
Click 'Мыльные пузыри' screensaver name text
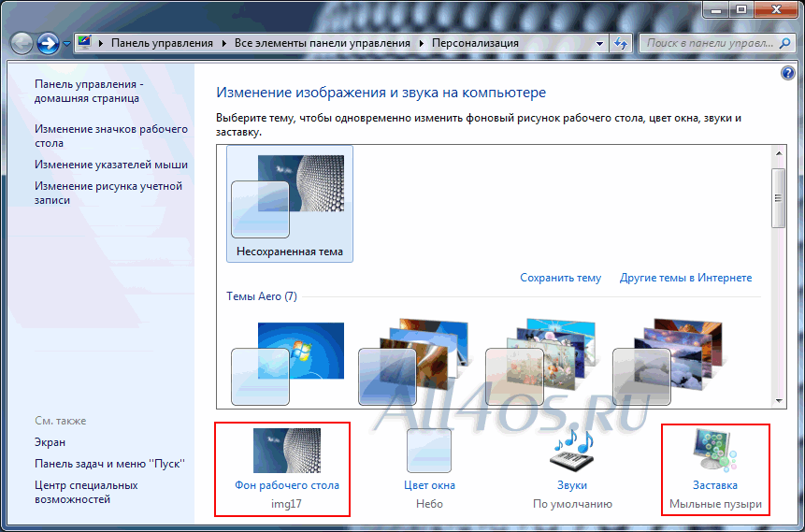pos(715,504)
